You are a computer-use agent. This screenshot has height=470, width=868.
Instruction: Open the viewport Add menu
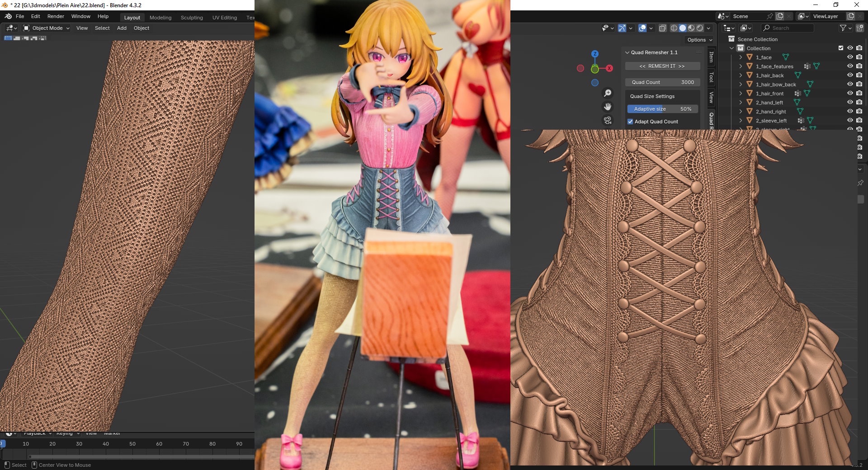[x=122, y=28]
